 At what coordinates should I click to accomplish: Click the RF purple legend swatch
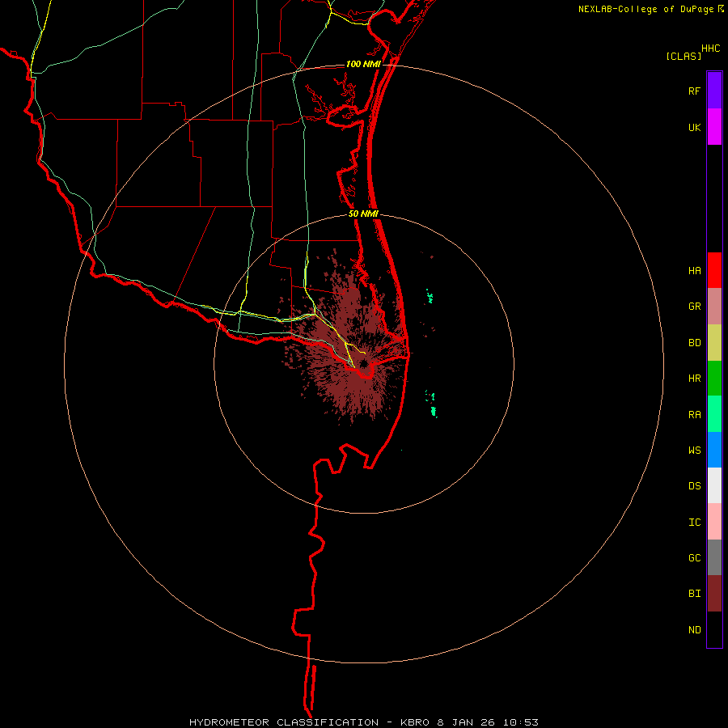coord(714,91)
